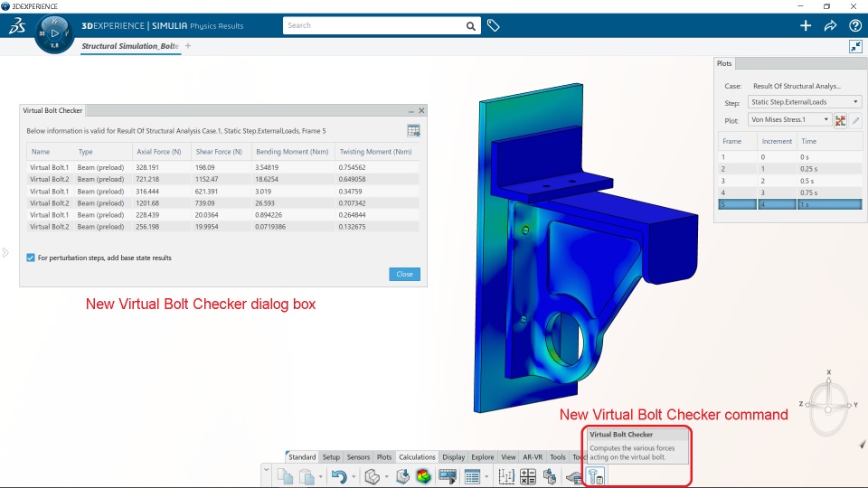Click the paste icon in bottom toolbar
This screenshot has height=488, width=868.
click(307, 476)
